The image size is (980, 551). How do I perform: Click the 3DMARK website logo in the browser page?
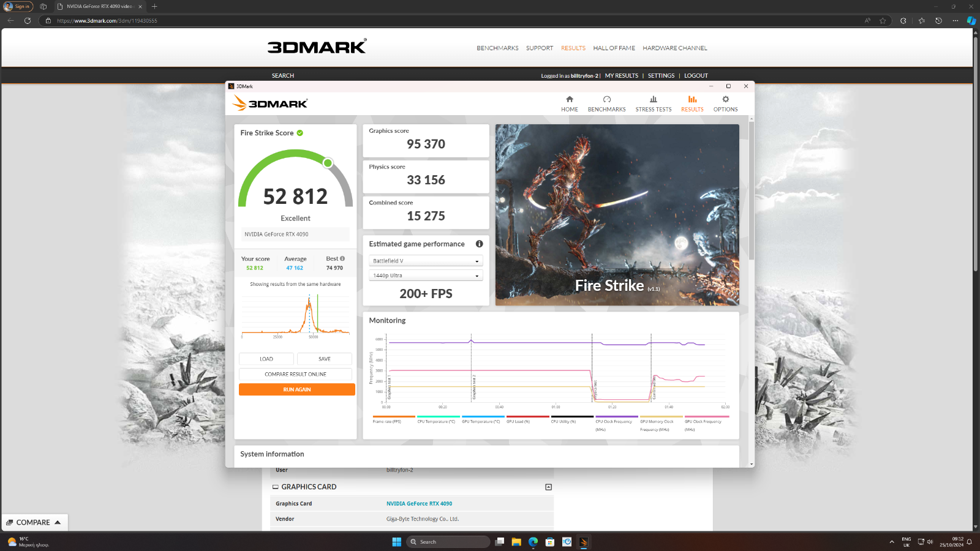[317, 47]
